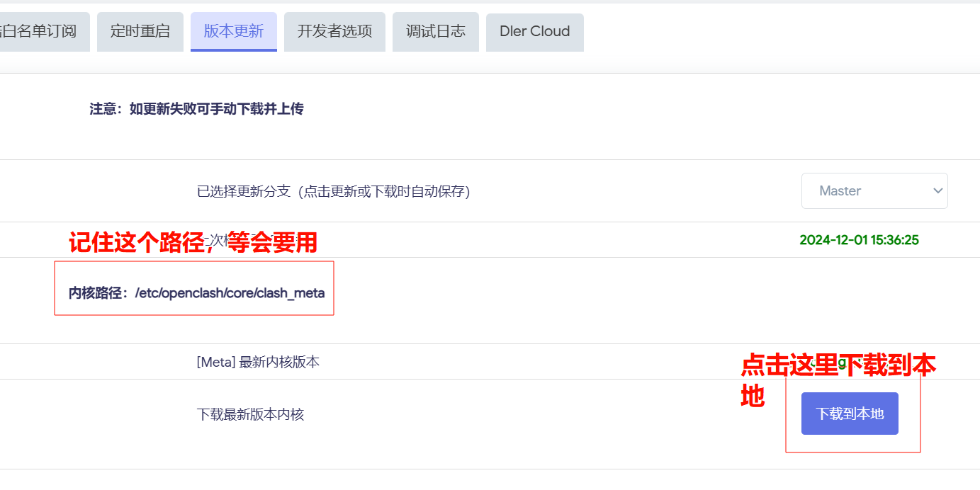Viewport: 980px width, 490px height.
Task: Click the 注意 update failure notice text
Action: [196, 109]
